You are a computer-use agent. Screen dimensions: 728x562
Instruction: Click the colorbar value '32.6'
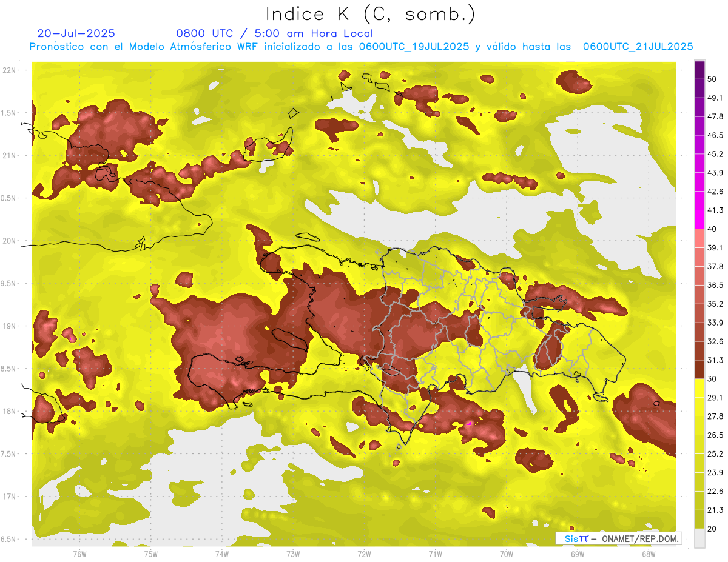point(715,341)
